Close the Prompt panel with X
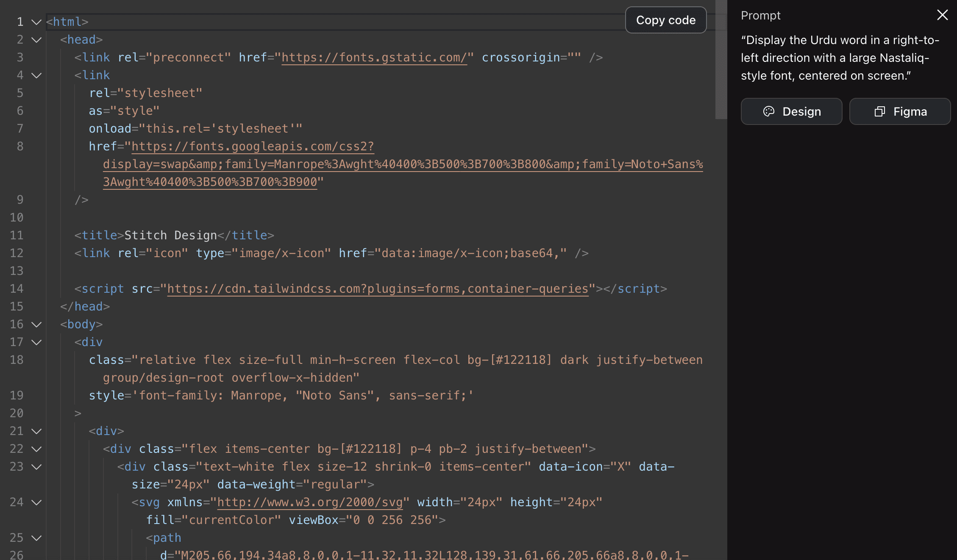The height and width of the screenshot is (560, 957). tap(942, 15)
